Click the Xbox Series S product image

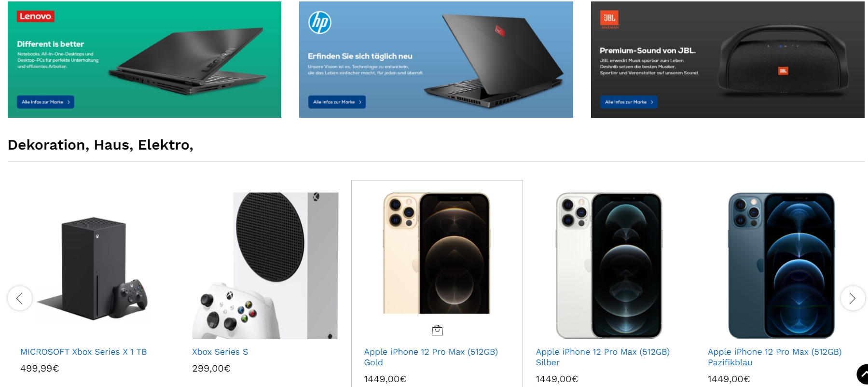click(x=265, y=266)
